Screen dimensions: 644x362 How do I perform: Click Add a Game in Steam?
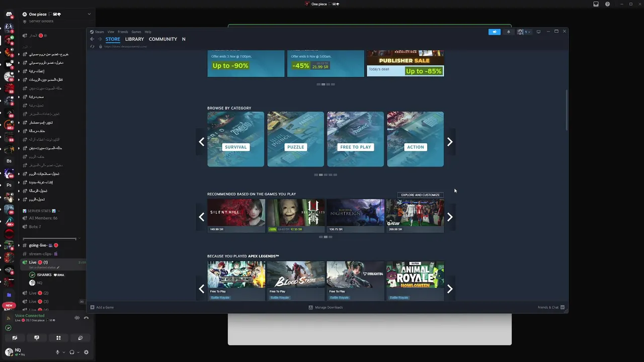click(x=102, y=307)
